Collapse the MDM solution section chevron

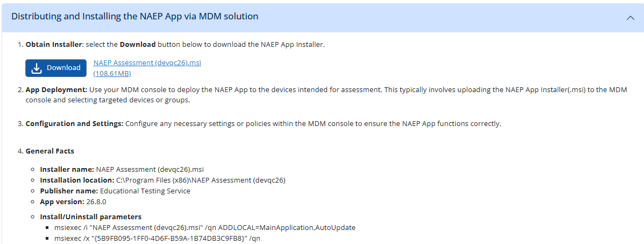[x=631, y=17]
